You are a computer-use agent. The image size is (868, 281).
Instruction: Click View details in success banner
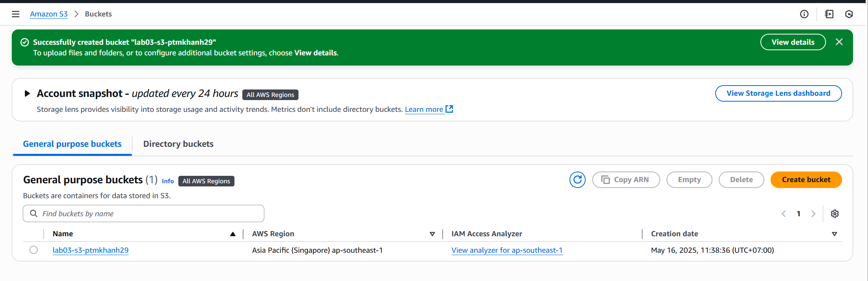pyautogui.click(x=793, y=42)
